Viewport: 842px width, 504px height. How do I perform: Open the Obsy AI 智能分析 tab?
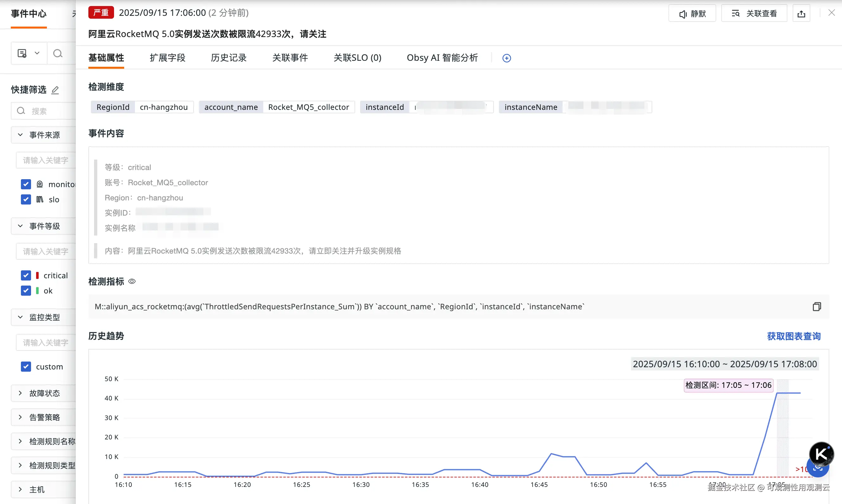coord(442,58)
